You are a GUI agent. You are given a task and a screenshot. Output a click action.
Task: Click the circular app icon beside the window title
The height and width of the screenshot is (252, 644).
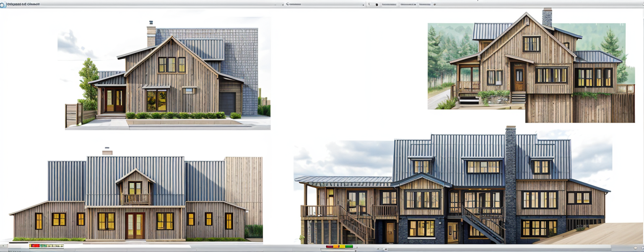3,5
